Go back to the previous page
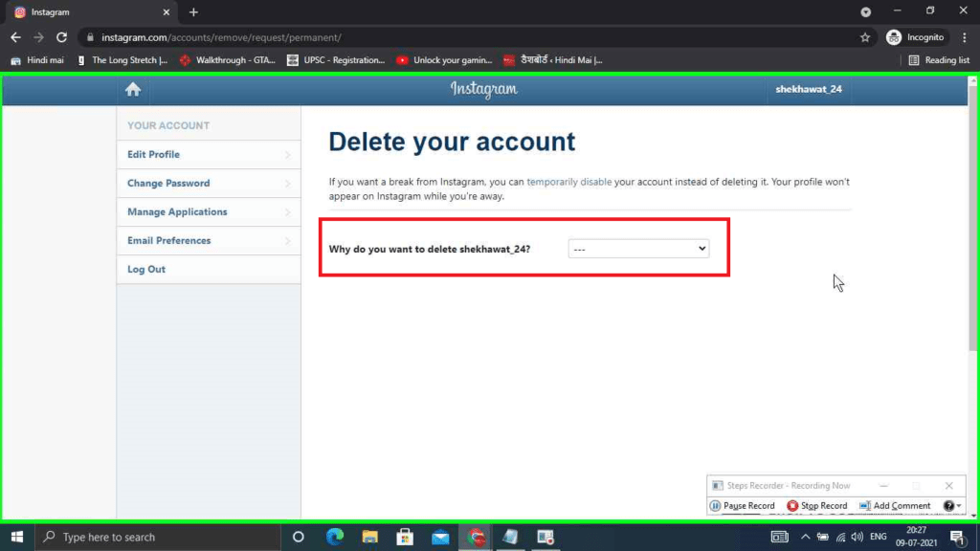This screenshot has width=980, height=551. click(15, 37)
